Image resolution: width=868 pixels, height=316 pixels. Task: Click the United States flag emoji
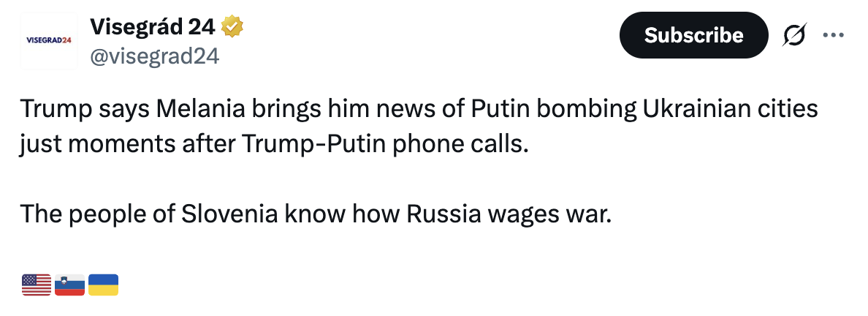(37, 285)
